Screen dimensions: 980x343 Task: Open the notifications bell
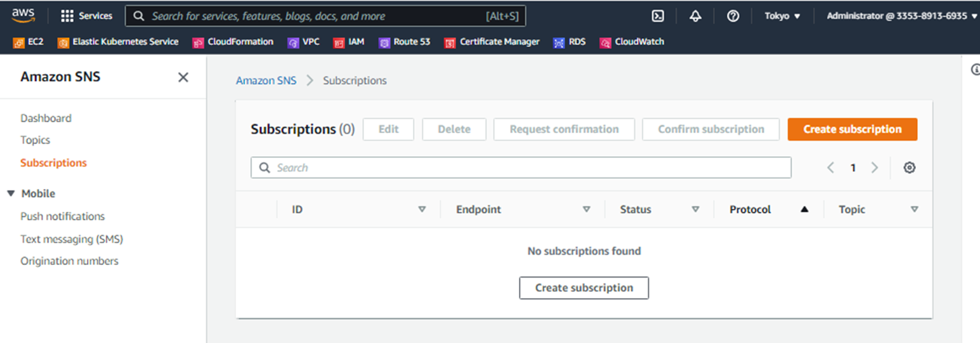click(695, 16)
